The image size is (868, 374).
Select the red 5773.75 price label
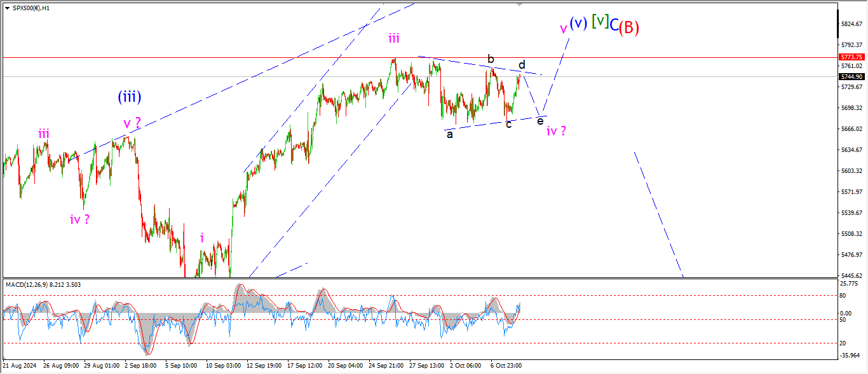tap(851, 57)
